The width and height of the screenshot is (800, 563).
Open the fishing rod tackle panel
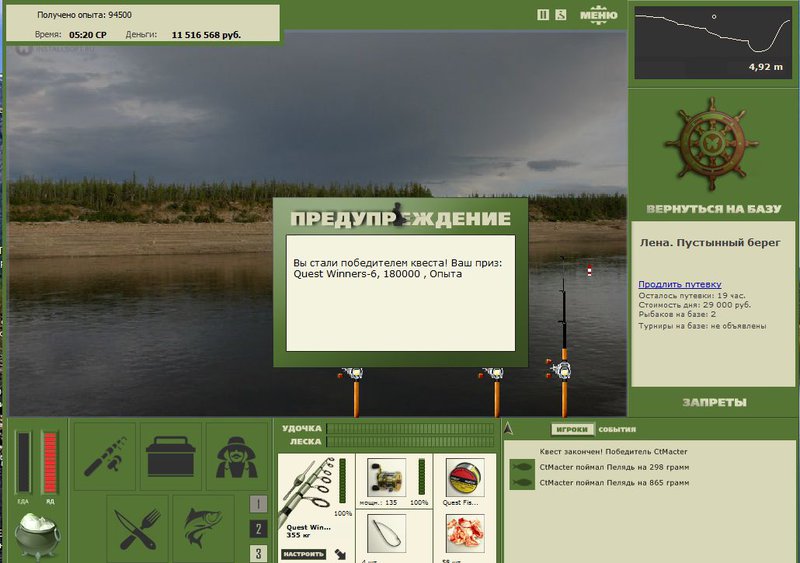click(x=105, y=456)
